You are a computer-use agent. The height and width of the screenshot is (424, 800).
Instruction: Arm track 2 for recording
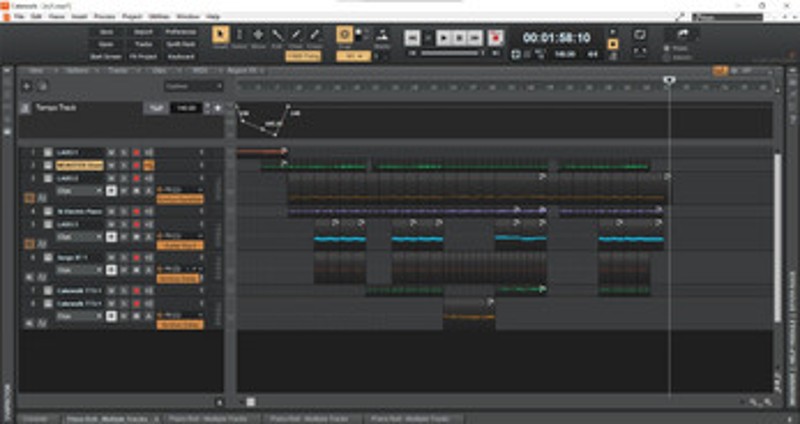coord(136,165)
